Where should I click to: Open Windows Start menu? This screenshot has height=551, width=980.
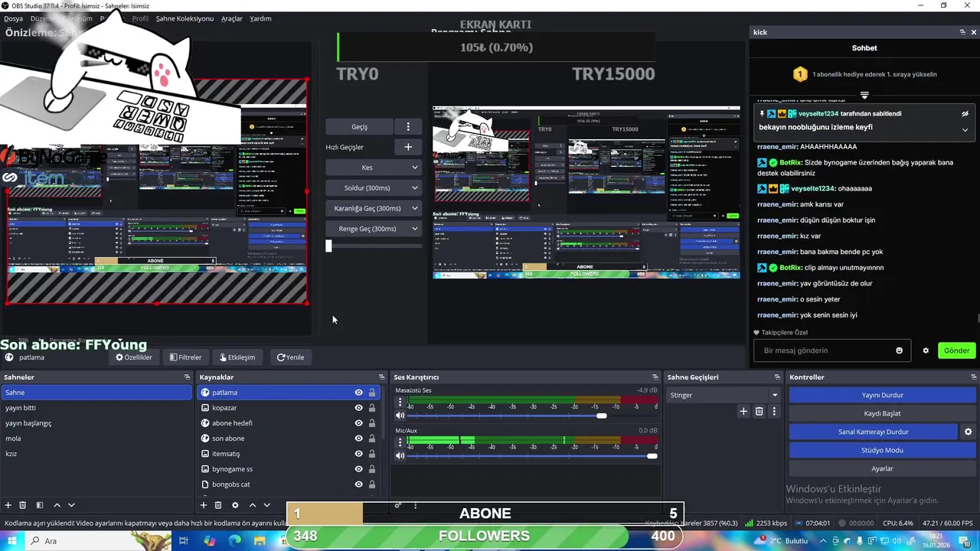13,541
